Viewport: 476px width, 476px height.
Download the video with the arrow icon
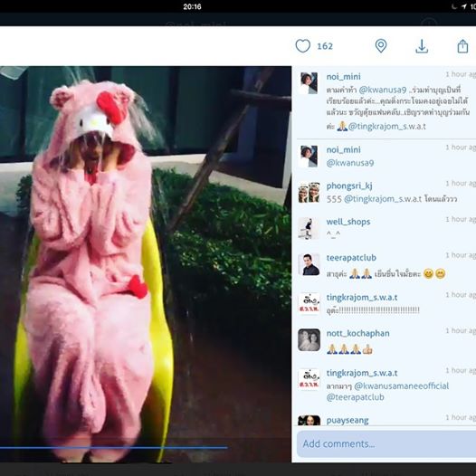point(422,46)
